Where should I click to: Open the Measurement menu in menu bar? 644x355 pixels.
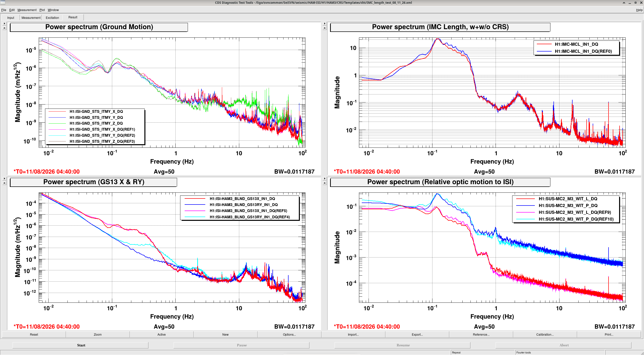pyautogui.click(x=27, y=10)
